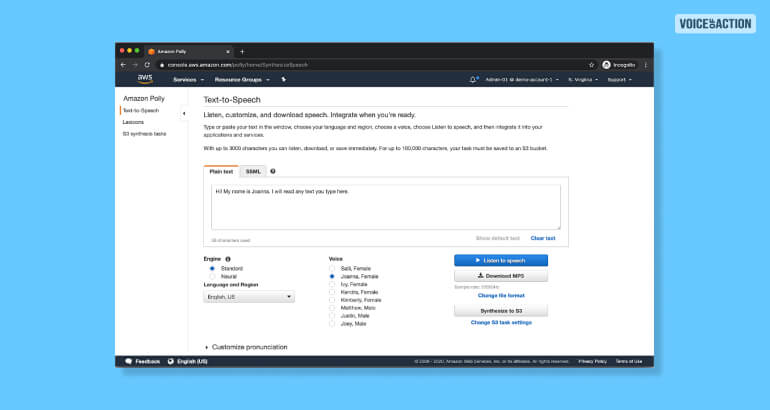This screenshot has width=770, height=410.
Task: Choose the Ivy, Female voice
Action: (332, 284)
